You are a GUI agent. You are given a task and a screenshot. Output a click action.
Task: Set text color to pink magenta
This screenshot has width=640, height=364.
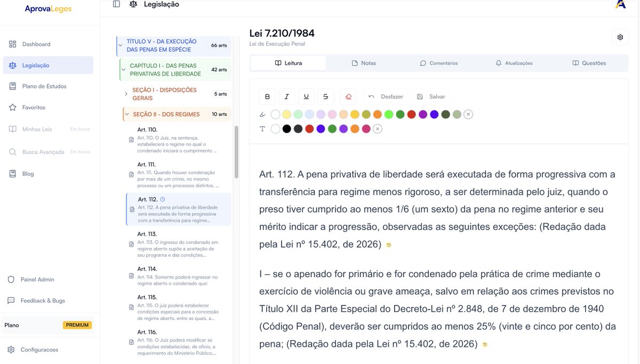point(366,129)
